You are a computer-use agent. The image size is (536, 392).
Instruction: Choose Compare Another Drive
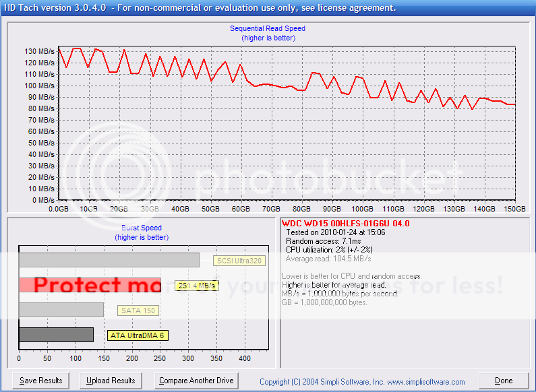click(196, 381)
